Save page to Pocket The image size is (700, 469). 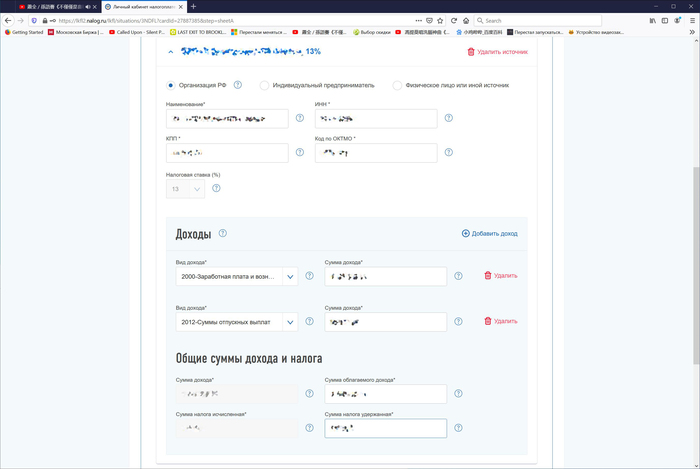429,21
